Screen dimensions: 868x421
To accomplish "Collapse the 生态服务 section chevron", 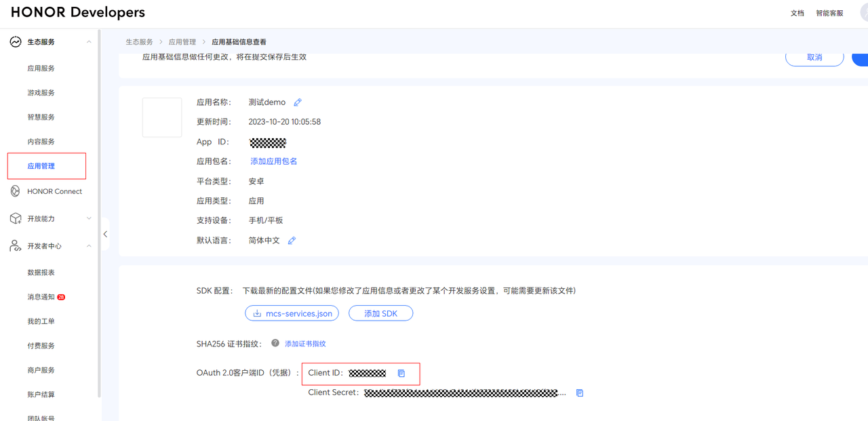I will coord(89,42).
